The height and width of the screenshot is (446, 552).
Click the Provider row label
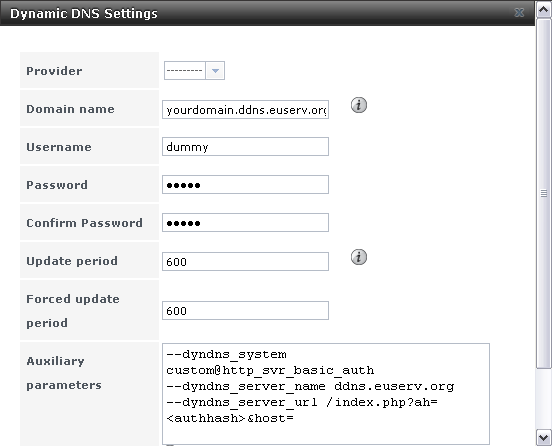click(54, 71)
